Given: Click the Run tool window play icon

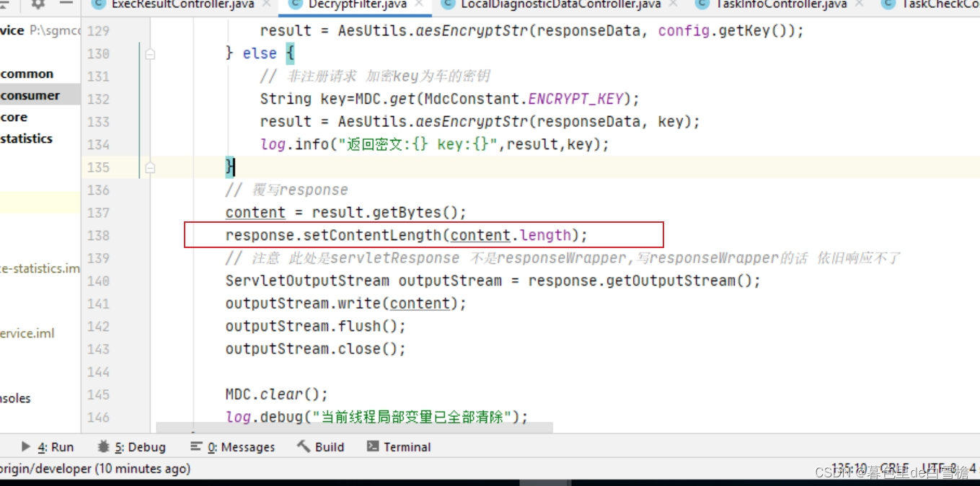Looking at the screenshot, I should 26,446.
